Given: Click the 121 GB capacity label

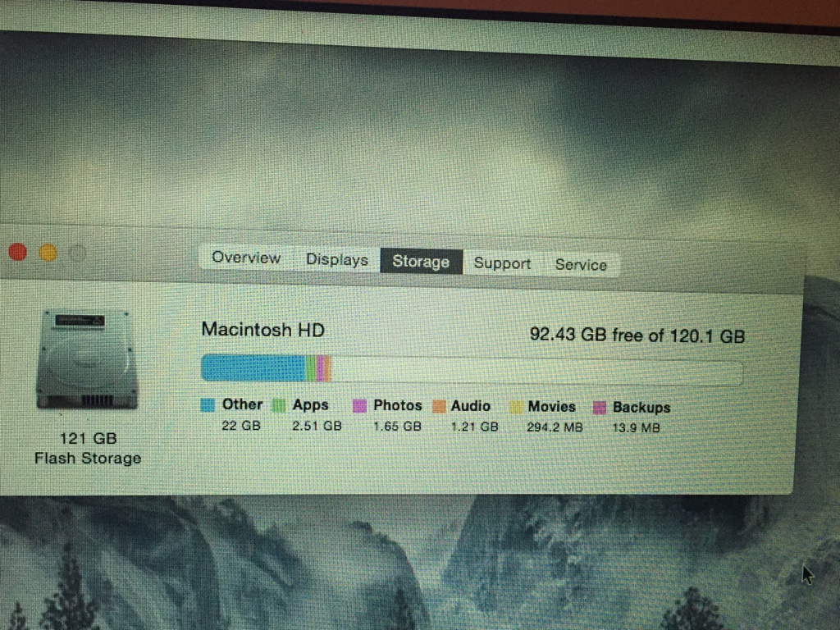Looking at the screenshot, I should pos(89,439).
